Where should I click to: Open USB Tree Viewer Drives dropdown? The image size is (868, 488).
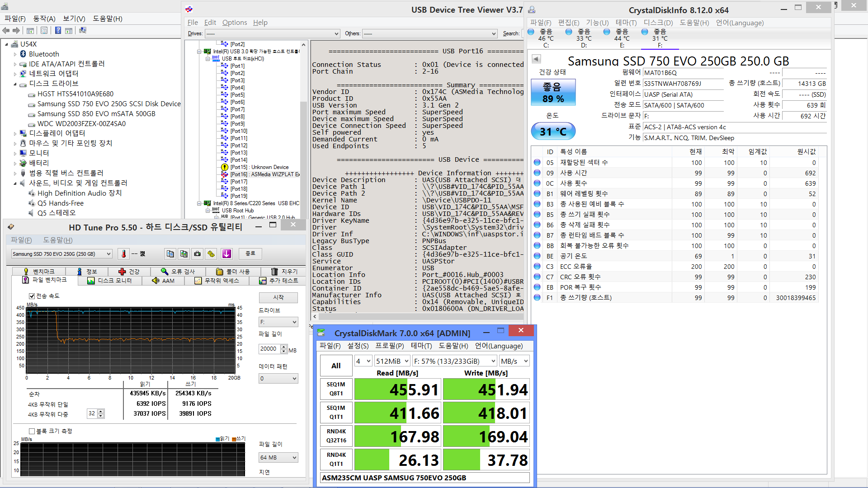(x=272, y=33)
